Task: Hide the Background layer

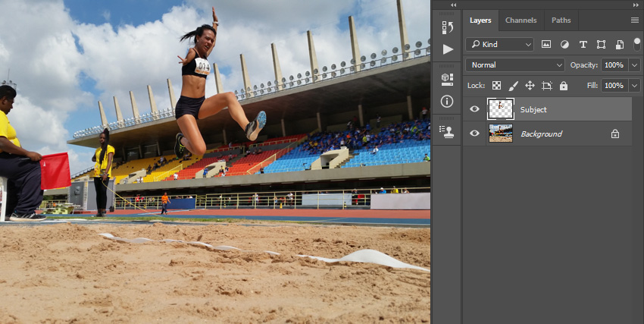Action: [x=474, y=134]
